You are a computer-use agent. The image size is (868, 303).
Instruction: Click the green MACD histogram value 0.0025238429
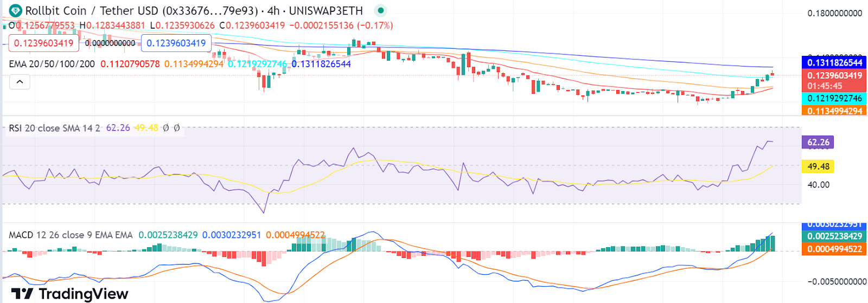168,235
